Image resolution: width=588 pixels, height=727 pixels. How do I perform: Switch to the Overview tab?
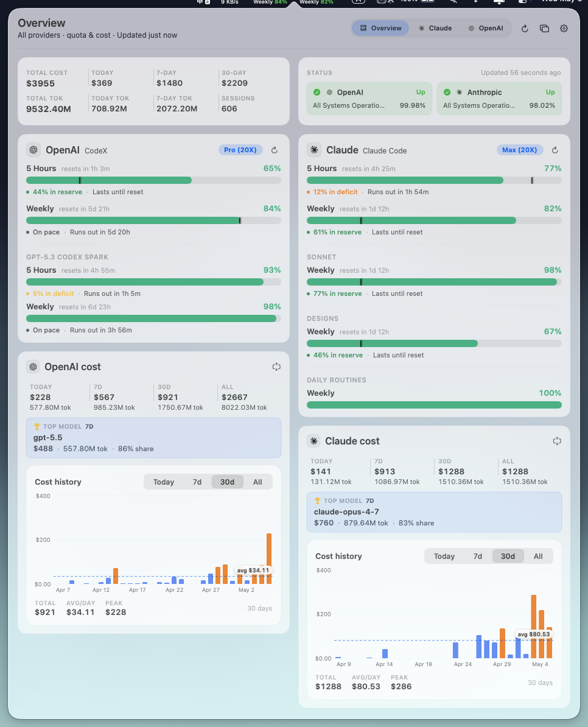pyautogui.click(x=380, y=28)
